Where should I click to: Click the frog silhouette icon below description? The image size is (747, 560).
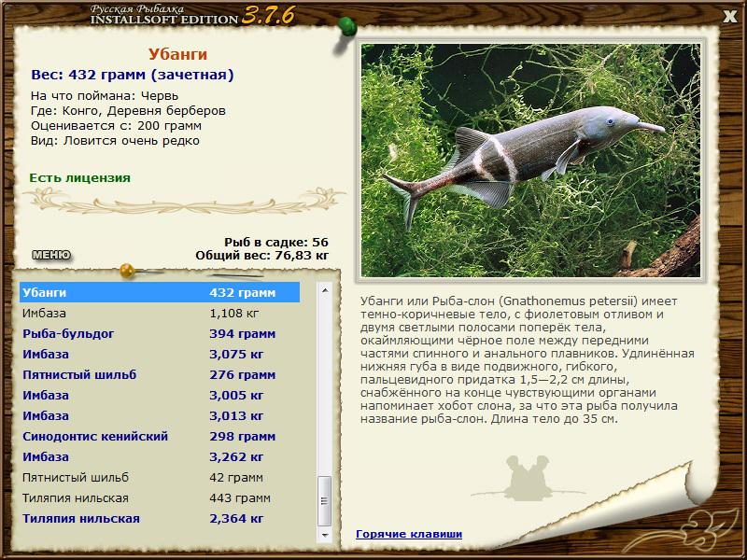pyautogui.click(x=528, y=478)
